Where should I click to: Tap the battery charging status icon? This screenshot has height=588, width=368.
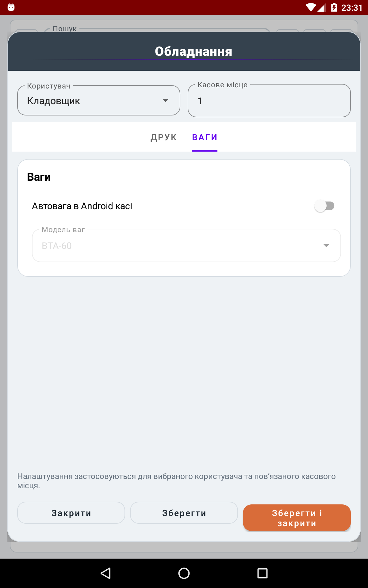pyautogui.click(x=334, y=7)
